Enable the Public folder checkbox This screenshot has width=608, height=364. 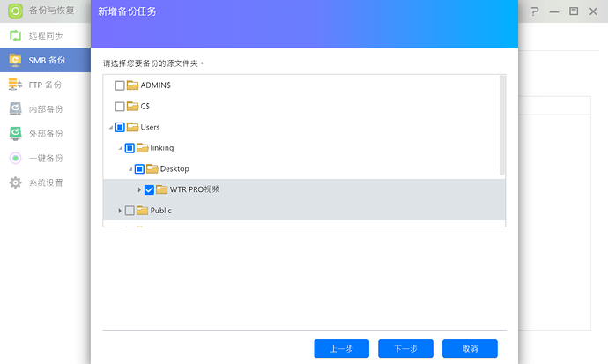coord(130,211)
